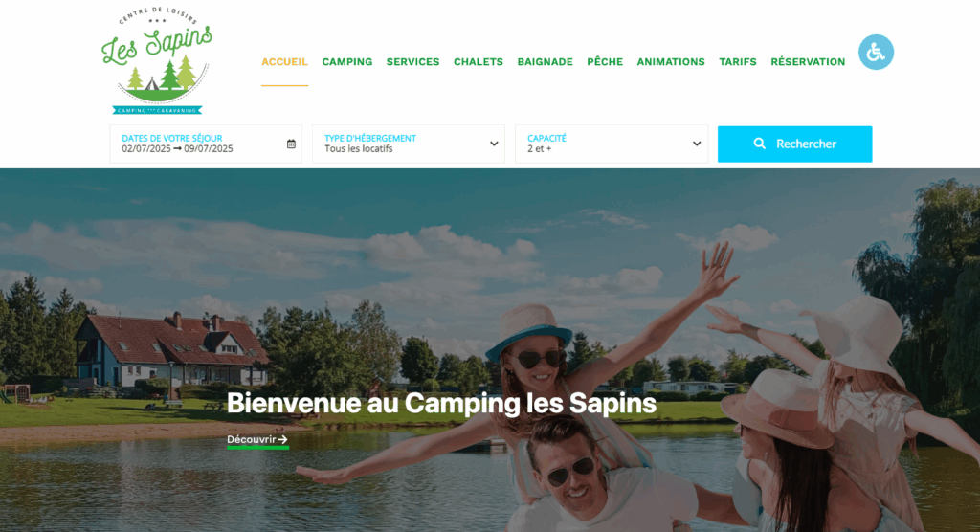
Task: Go to the Réservation page
Action: coord(808,62)
